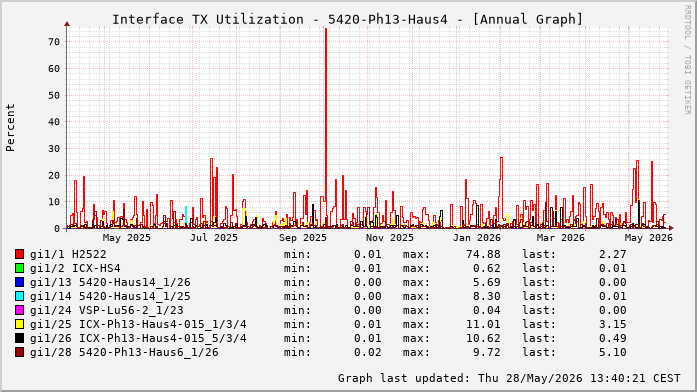Screen dimensions: 697x392
Task: Click the max value 8.30
Action: [x=487, y=296]
